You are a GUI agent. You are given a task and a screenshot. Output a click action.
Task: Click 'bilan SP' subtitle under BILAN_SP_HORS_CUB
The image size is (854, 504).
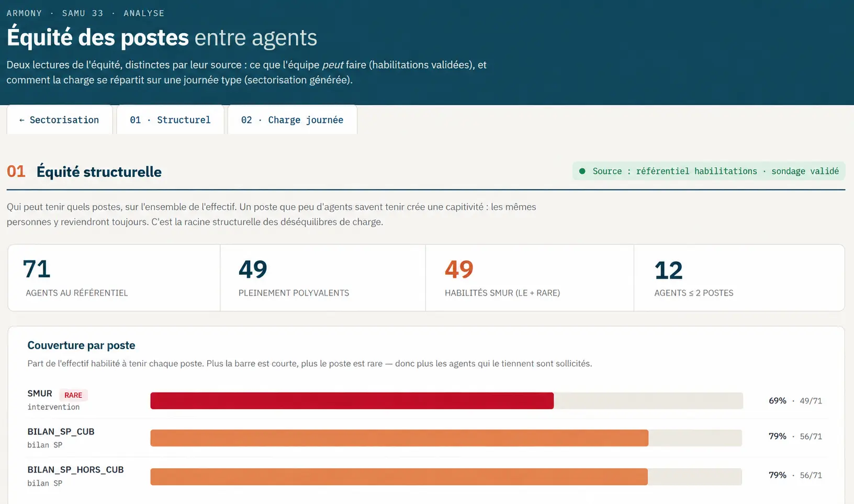44,483
